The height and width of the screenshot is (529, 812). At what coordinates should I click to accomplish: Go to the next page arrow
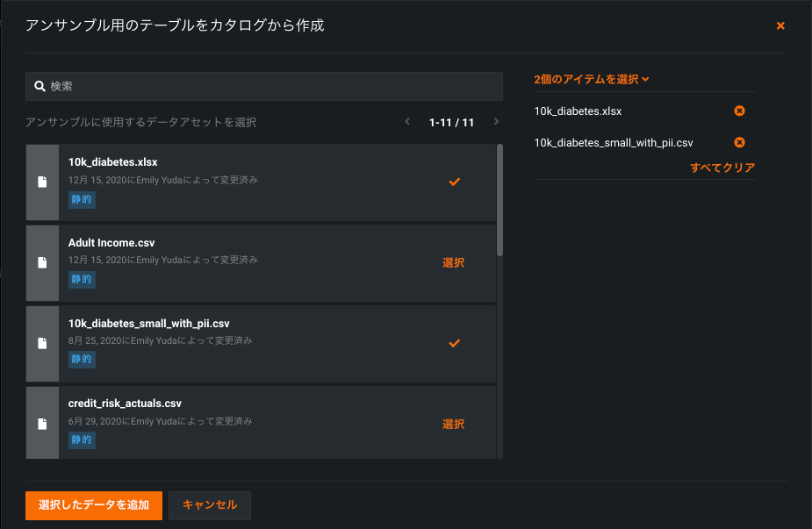(496, 122)
